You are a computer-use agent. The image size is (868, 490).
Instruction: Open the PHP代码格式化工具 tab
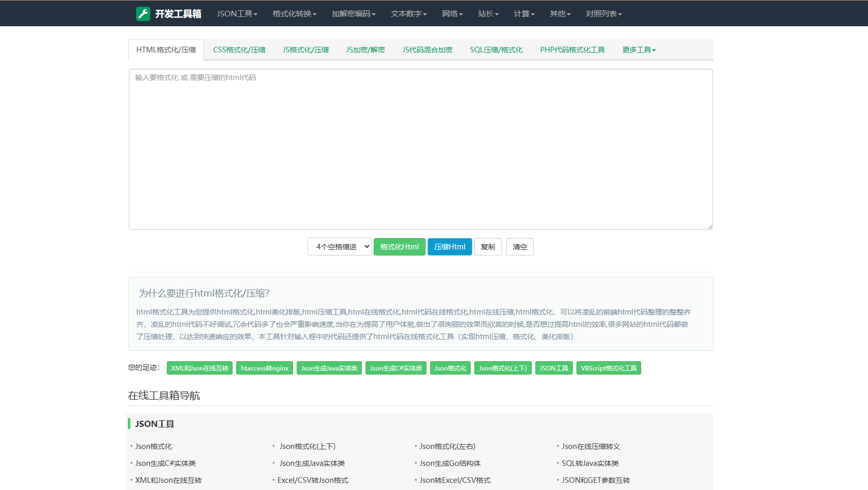572,50
